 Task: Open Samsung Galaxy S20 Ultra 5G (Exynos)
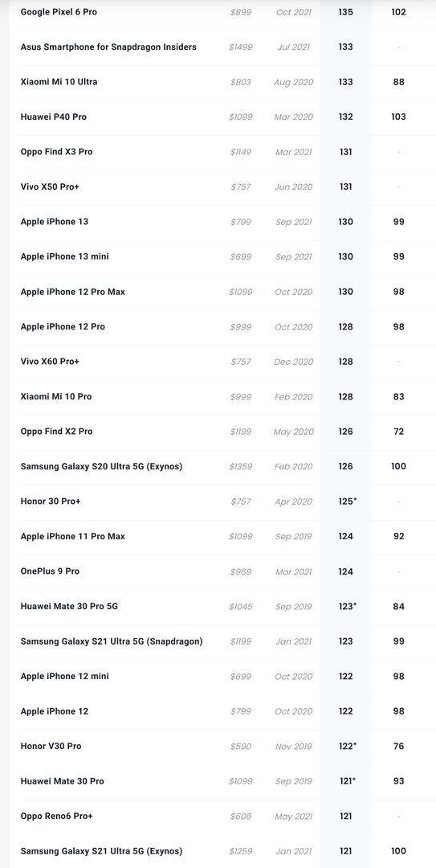tap(101, 466)
